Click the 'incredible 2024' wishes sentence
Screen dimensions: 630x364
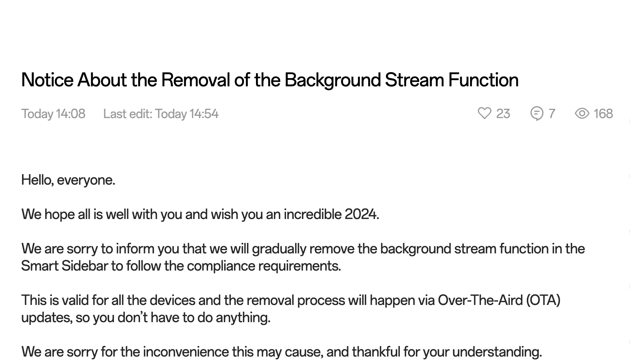click(x=331, y=215)
